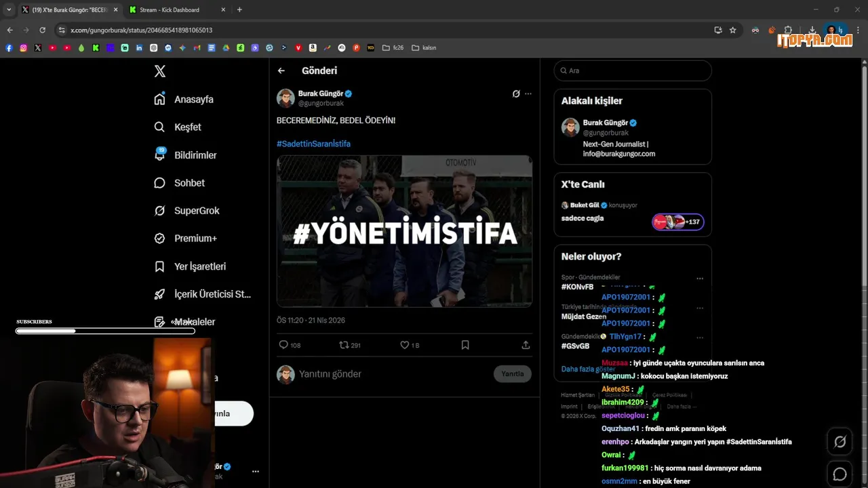Open #KONvFB trending topic
The width and height of the screenshot is (868, 488).
(577, 287)
